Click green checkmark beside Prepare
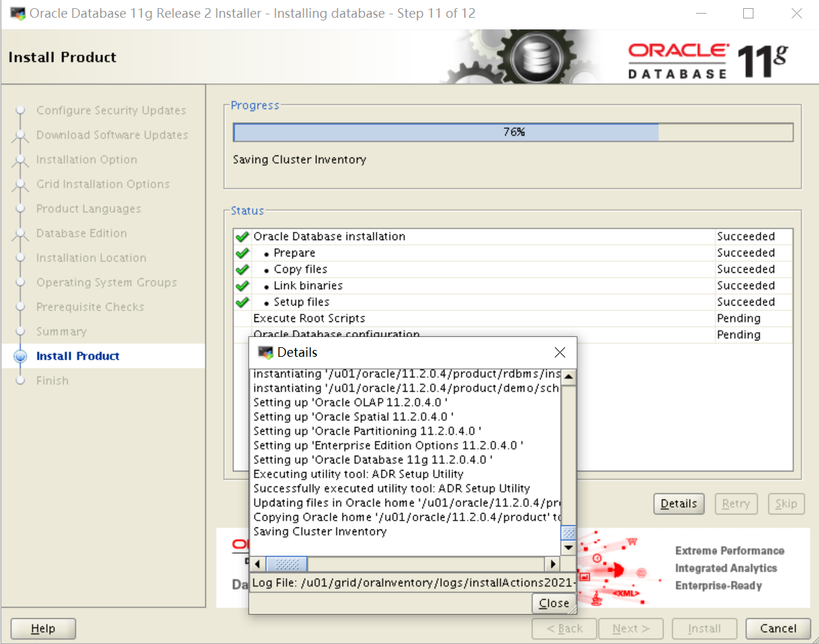This screenshot has height=644, width=819. click(x=242, y=253)
